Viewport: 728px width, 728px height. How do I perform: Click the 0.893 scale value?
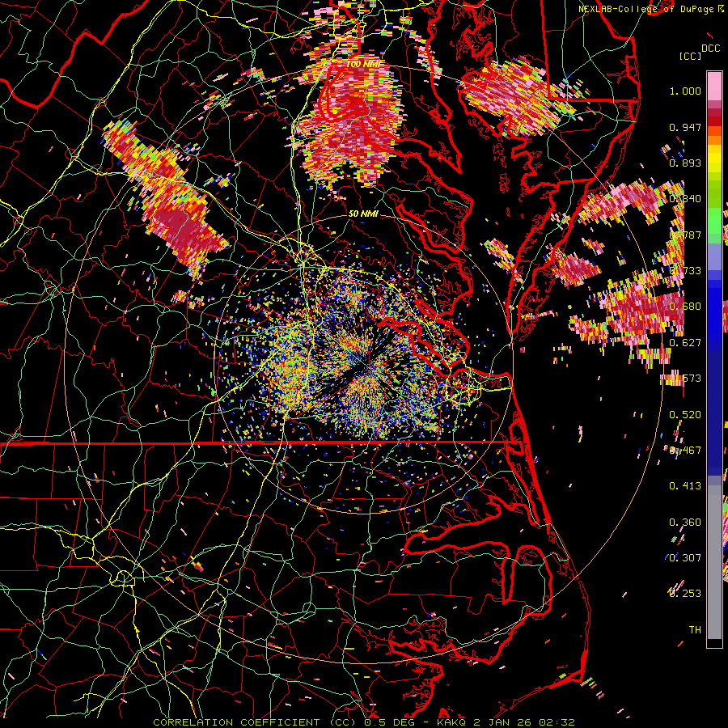pyautogui.click(x=685, y=163)
